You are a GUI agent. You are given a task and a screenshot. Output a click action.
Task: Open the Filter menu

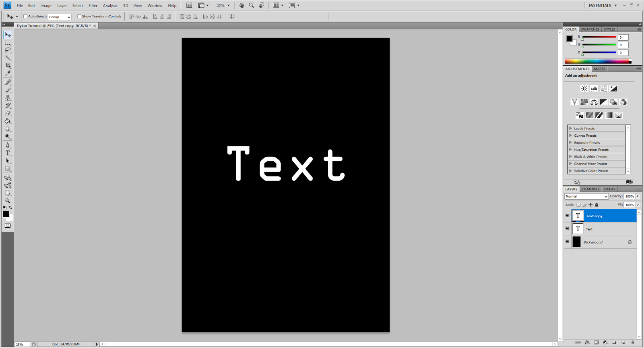coord(93,6)
